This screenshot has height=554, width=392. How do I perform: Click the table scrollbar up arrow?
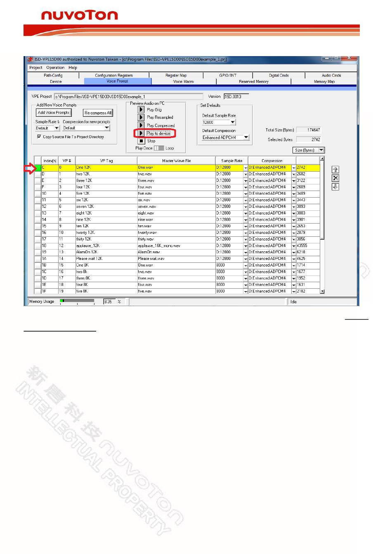pyautogui.click(x=322, y=158)
